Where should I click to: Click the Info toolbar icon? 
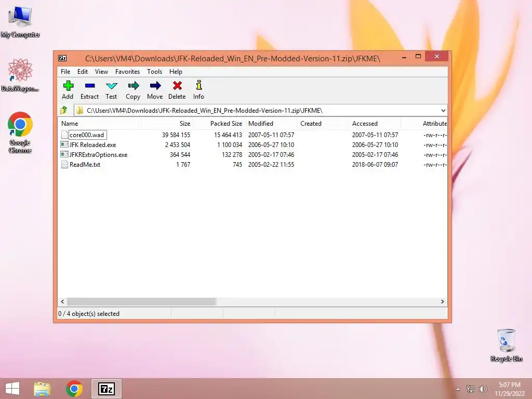click(x=199, y=85)
